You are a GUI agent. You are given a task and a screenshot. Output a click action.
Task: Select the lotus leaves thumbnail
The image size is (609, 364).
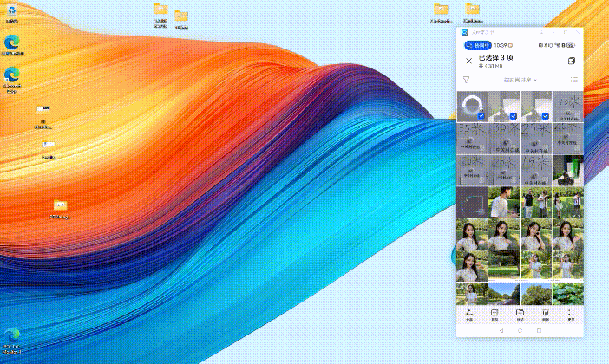click(x=567, y=294)
